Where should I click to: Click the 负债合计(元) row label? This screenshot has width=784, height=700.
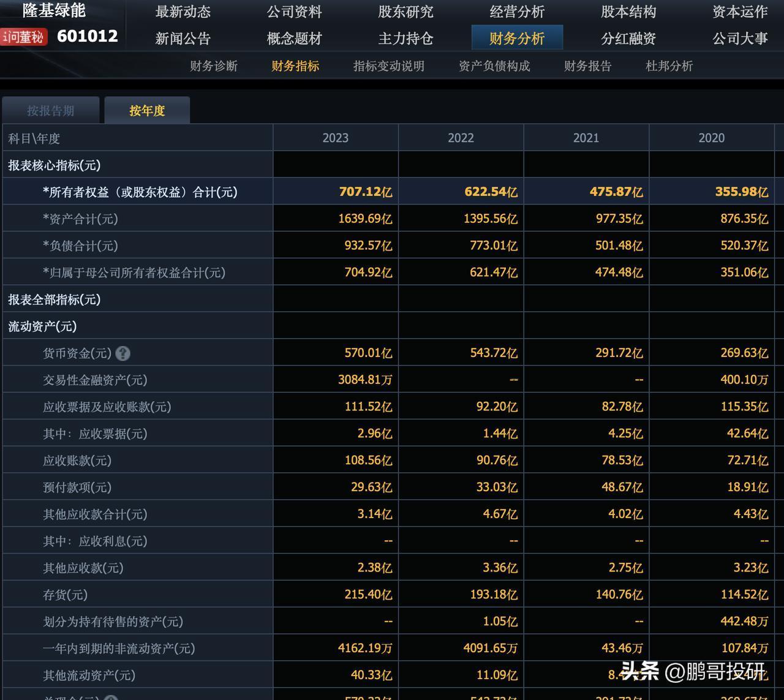click(80, 246)
